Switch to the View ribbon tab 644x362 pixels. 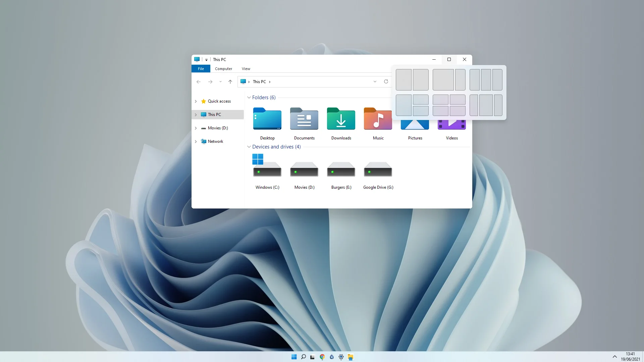point(246,69)
